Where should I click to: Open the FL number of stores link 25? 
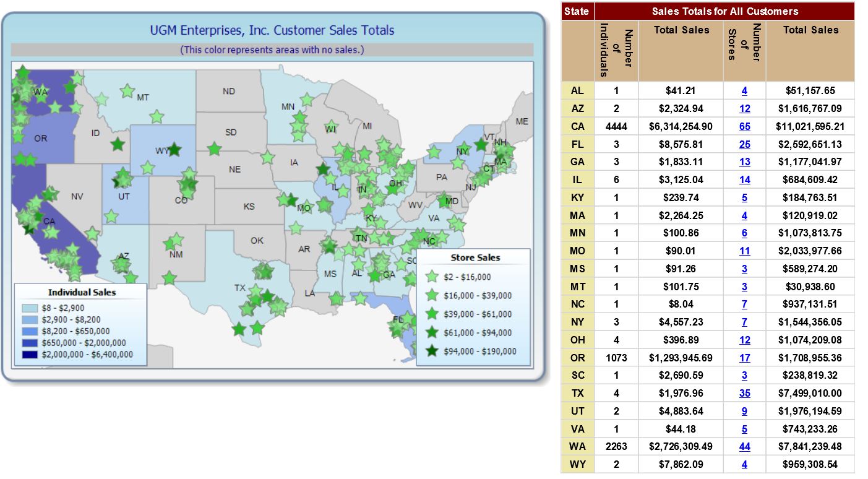(x=744, y=144)
